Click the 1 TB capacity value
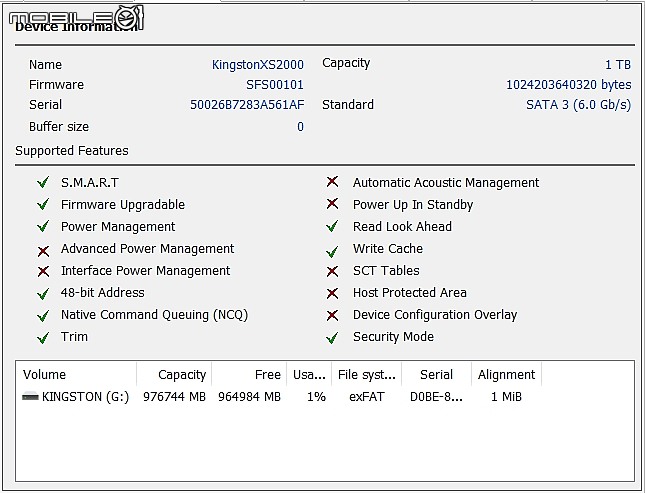Image resolution: width=645 pixels, height=493 pixels. [x=618, y=65]
